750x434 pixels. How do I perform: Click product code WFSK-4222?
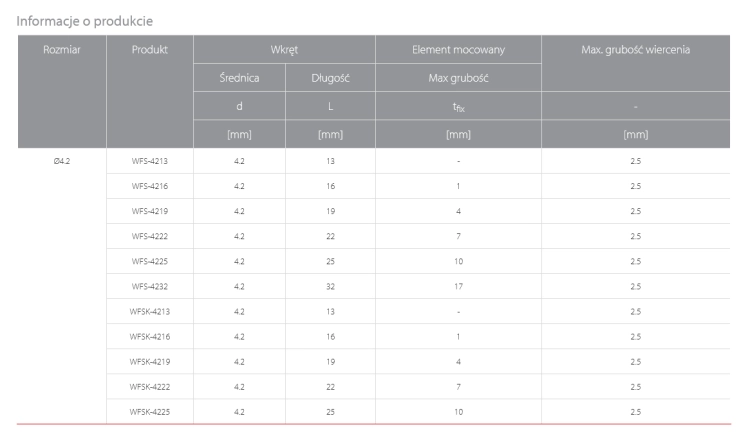tap(150, 387)
